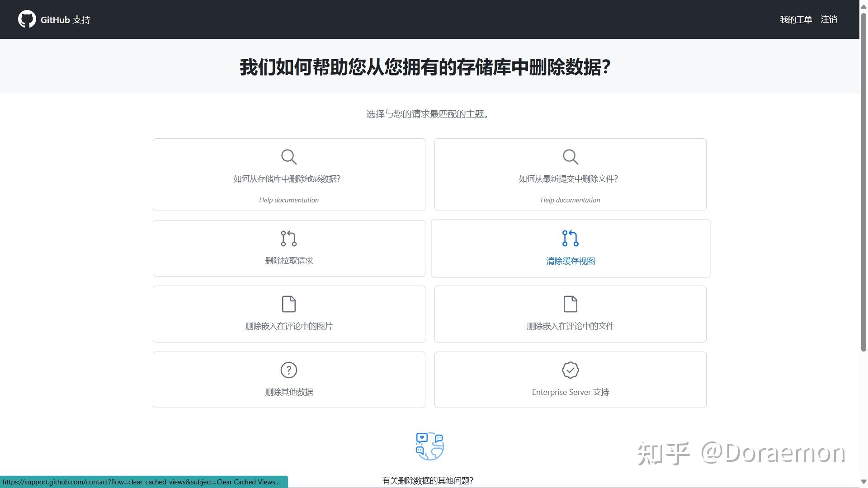The width and height of the screenshot is (868, 488).
Task: Click pull request icon for 删除拉取请求
Action: click(x=289, y=239)
